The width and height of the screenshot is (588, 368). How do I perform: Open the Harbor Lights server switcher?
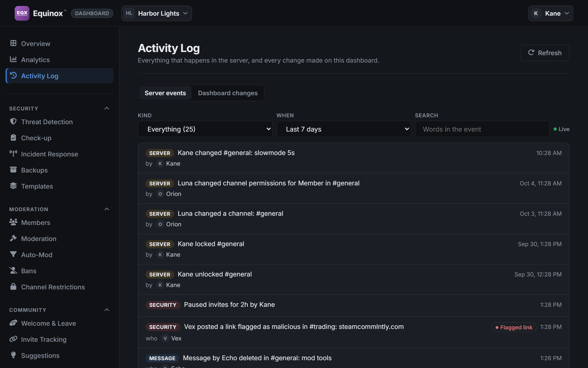[157, 13]
